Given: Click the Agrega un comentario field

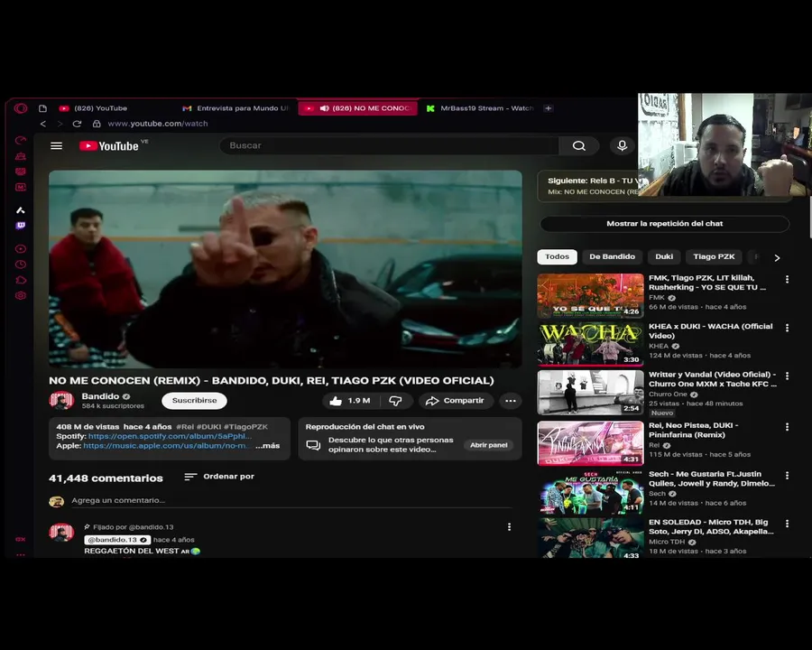Looking at the screenshot, I should click(291, 501).
